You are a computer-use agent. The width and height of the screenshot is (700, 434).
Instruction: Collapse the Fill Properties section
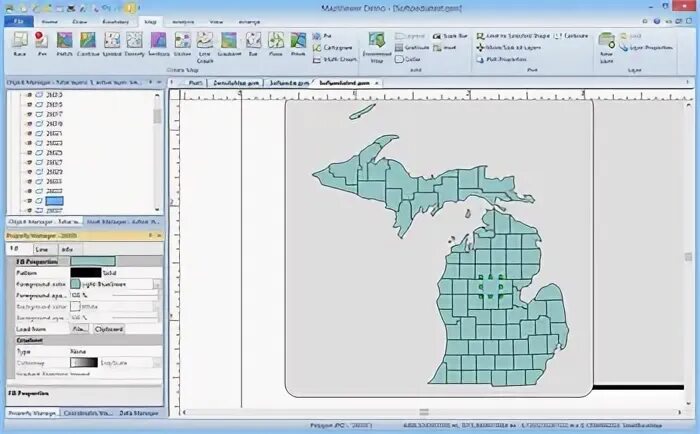click(37, 262)
